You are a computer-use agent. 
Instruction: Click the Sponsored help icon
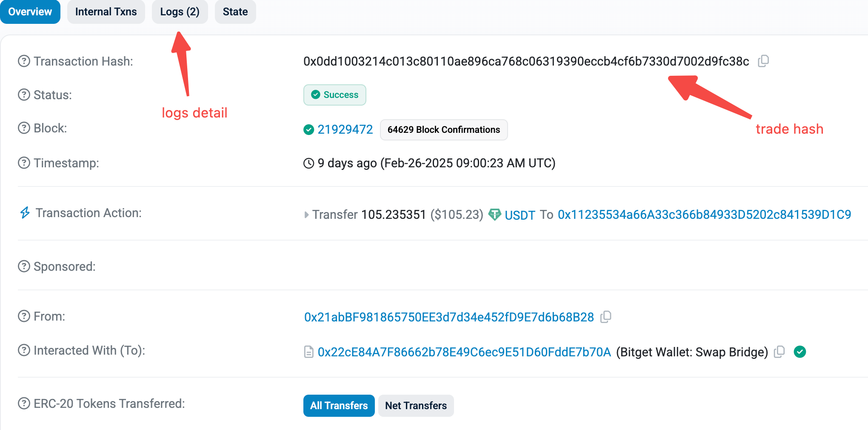click(x=24, y=267)
